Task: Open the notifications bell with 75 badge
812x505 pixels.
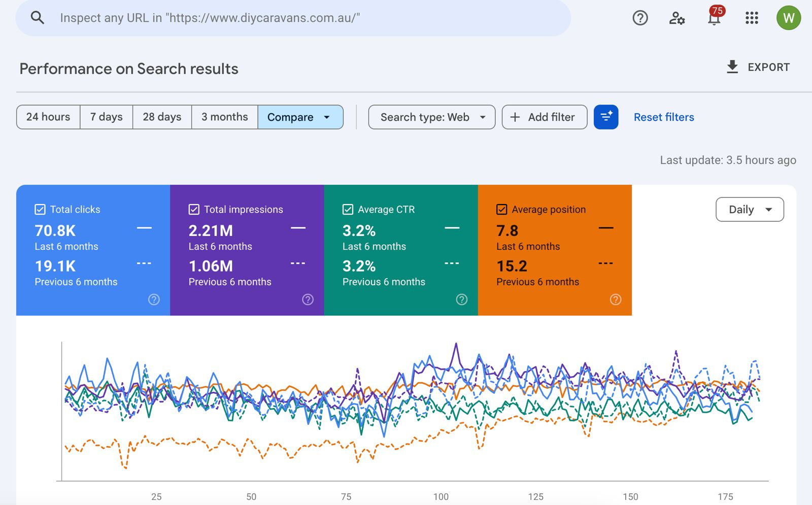Action: pyautogui.click(x=714, y=18)
